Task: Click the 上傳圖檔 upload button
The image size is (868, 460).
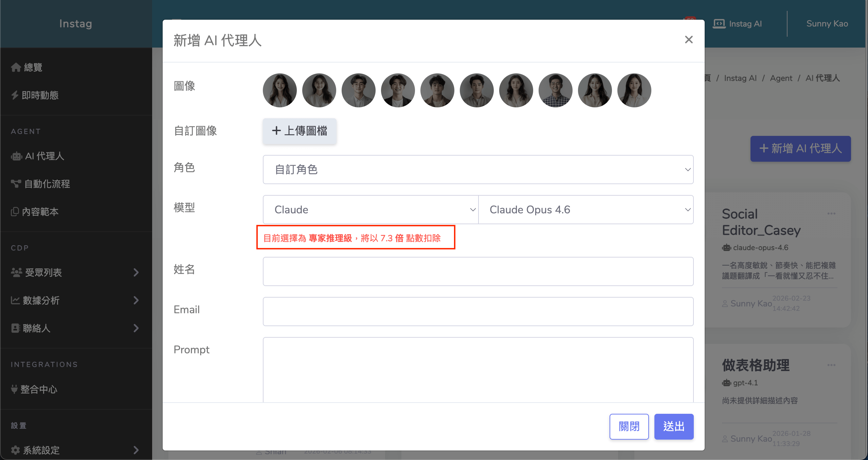Action: pos(300,131)
